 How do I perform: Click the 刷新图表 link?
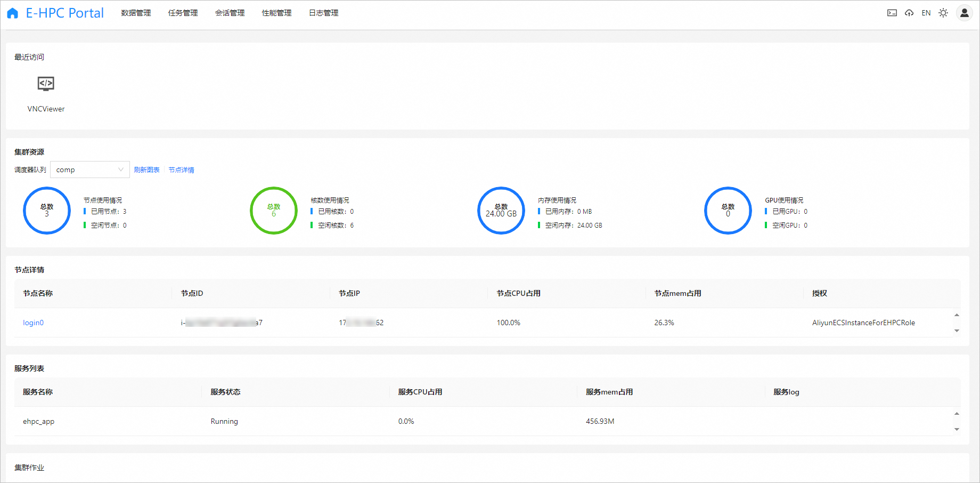[x=146, y=170]
